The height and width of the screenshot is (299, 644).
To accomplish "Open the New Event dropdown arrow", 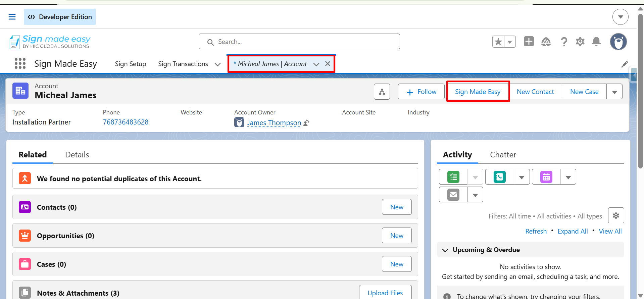I will 568,177.
